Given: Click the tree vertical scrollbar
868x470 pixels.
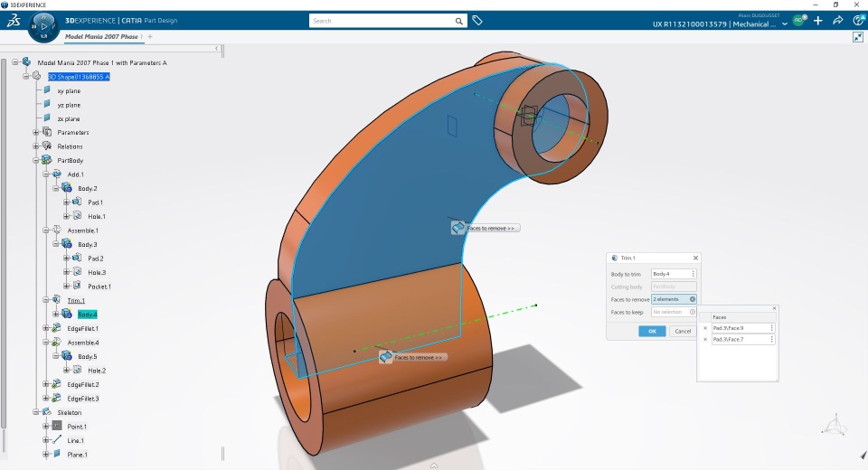Looking at the screenshot, I should click(4, 243).
